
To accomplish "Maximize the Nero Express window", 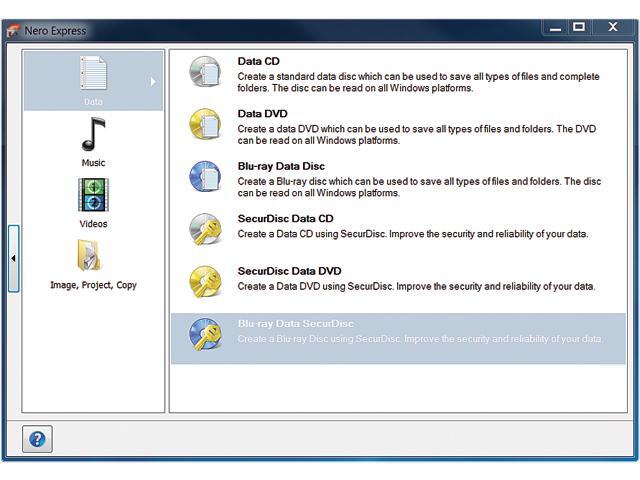I will [579, 27].
